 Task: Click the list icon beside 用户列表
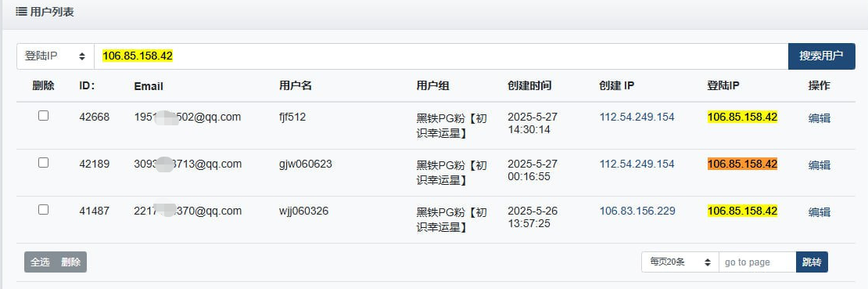click(20, 12)
